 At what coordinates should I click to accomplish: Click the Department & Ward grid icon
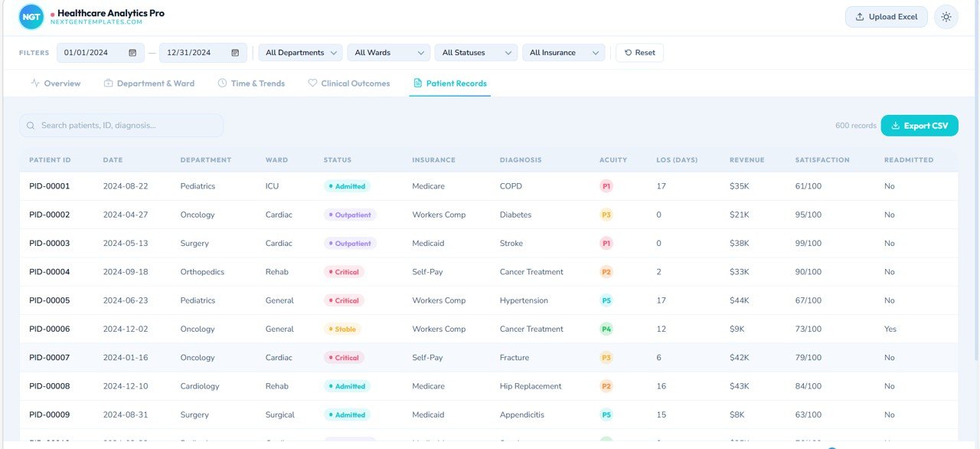tap(107, 83)
